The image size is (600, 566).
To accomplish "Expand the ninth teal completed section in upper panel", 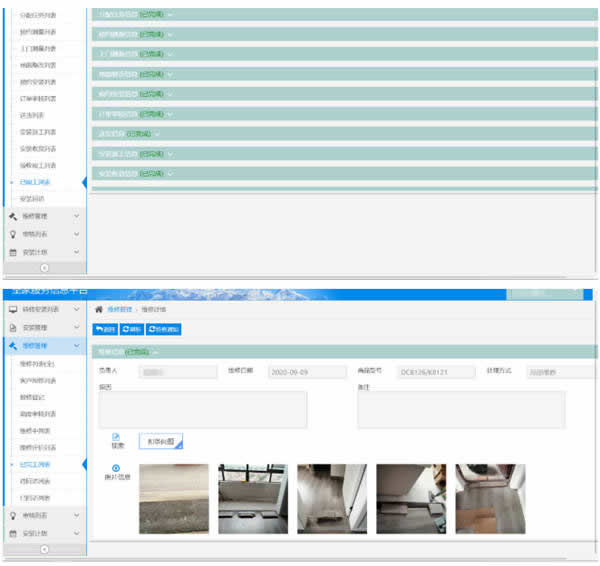I will point(344,173).
